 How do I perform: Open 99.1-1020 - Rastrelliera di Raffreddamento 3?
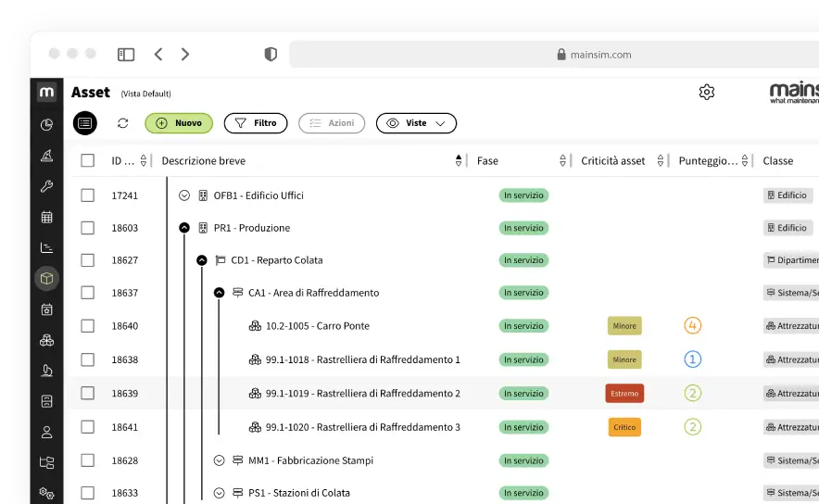tap(362, 427)
